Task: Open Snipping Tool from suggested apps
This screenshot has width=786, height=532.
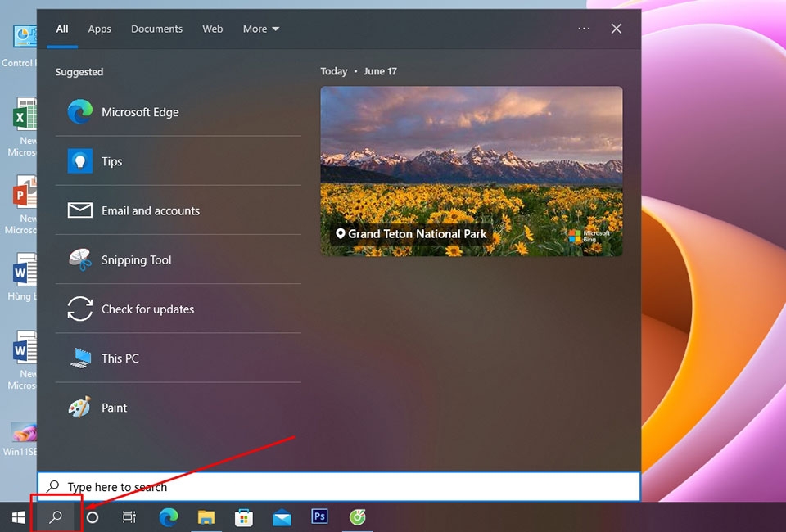Action: [x=136, y=259]
